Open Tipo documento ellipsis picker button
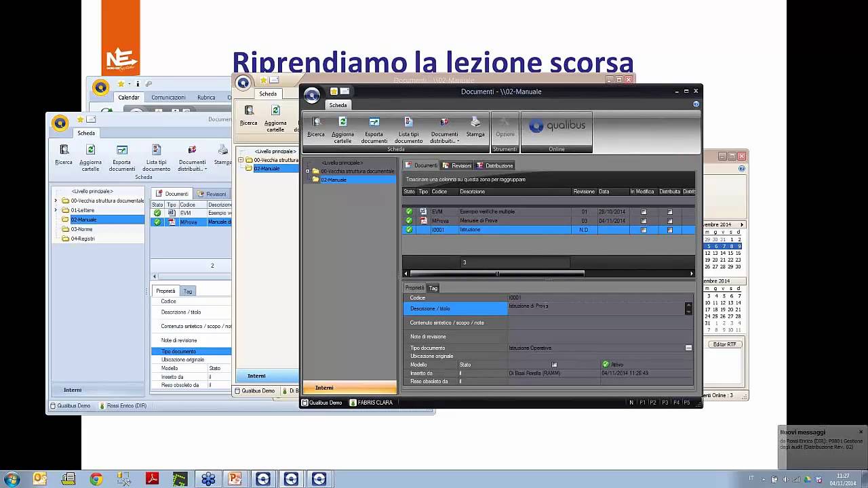The height and width of the screenshot is (488, 868). 688,348
